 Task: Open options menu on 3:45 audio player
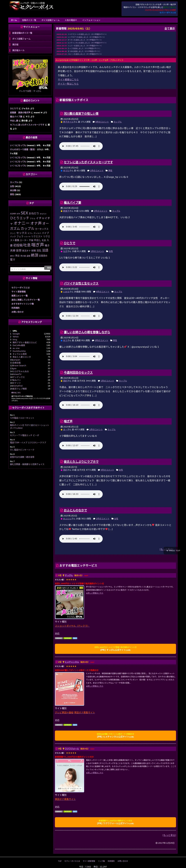[x=99, y=227]
